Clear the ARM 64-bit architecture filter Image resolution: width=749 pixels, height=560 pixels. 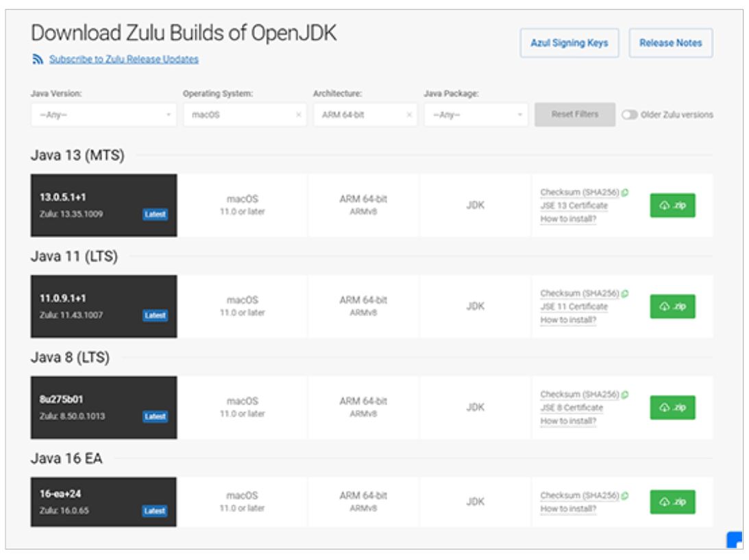coord(409,115)
